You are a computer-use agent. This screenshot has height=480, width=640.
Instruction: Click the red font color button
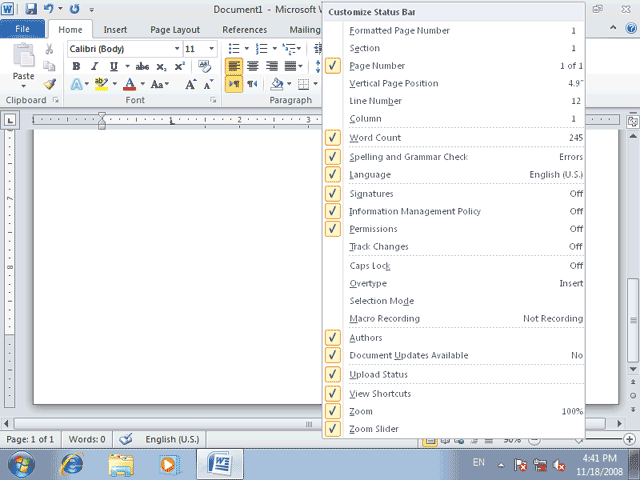click(x=130, y=84)
